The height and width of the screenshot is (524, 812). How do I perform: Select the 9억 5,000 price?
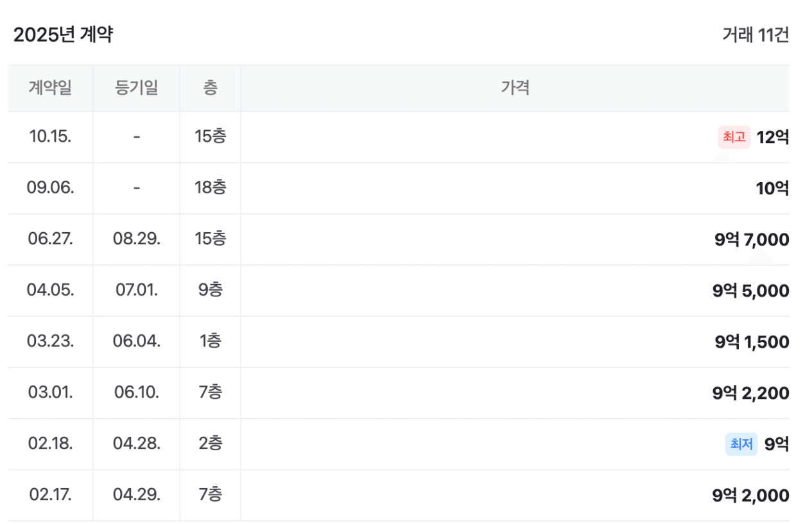point(750,291)
